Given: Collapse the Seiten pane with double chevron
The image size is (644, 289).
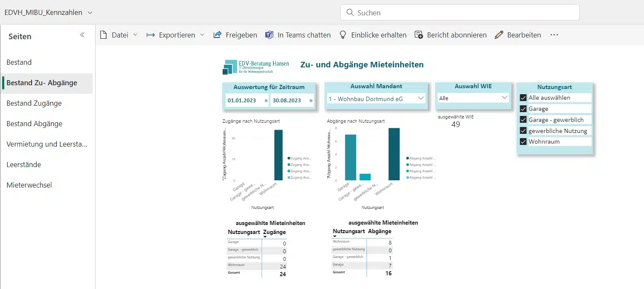Looking at the screenshot, I should click(82, 35).
